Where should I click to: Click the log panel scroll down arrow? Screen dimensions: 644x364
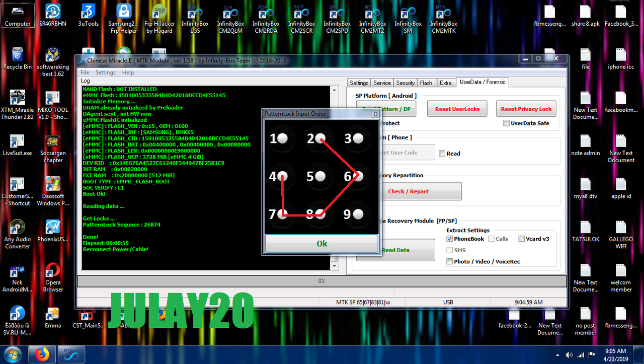click(335, 265)
